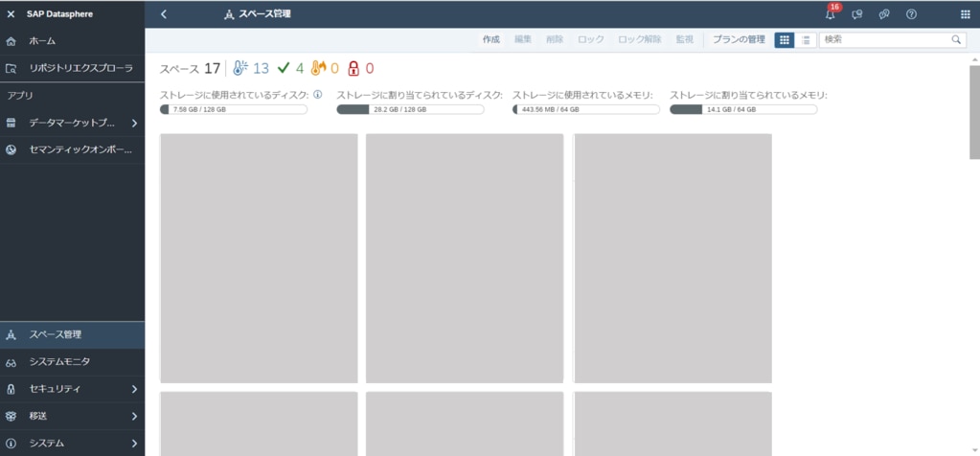Viewport: 980px width, 456px height.
Task: Filter by locked spaces padlock icon
Action: [353, 68]
